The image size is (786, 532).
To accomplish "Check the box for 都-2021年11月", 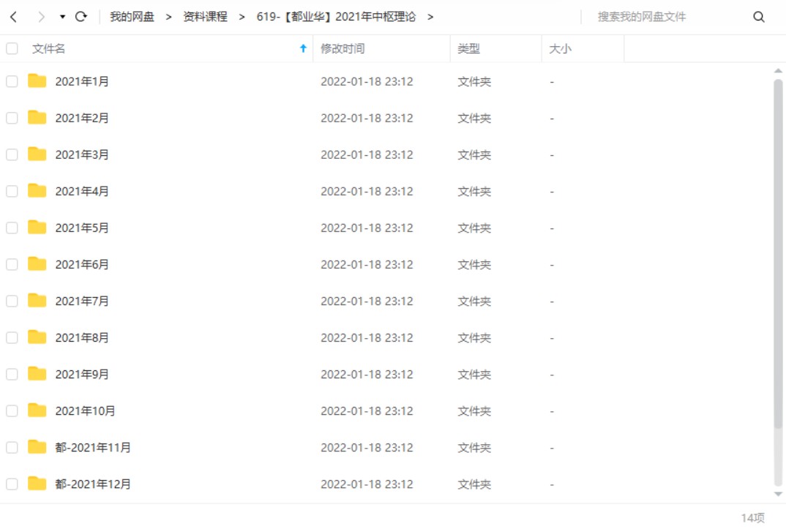I will 12,447.
